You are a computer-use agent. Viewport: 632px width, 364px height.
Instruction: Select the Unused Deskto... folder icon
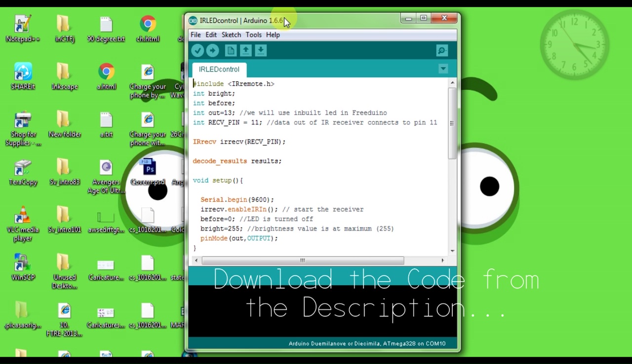click(x=65, y=272)
